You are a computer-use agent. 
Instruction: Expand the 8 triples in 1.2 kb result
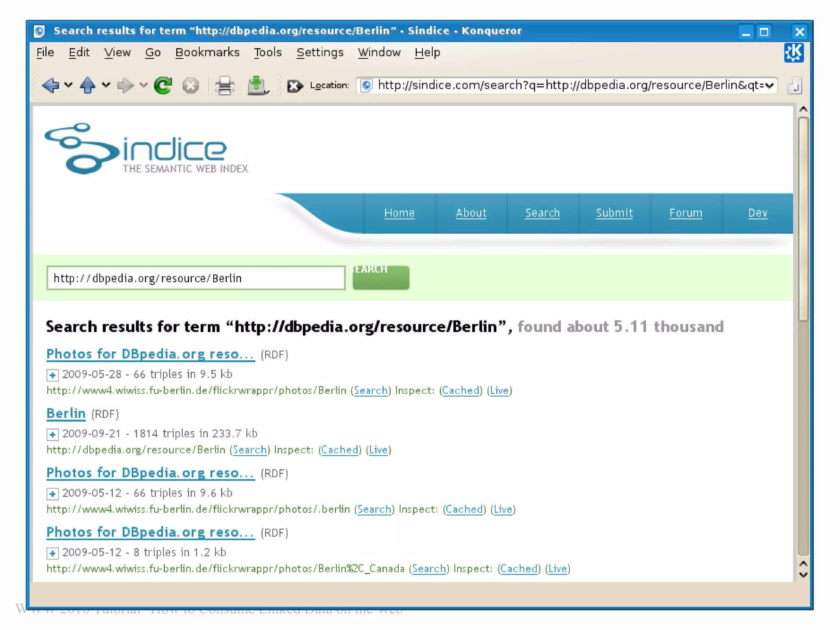pyautogui.click(x=52, y=553)
